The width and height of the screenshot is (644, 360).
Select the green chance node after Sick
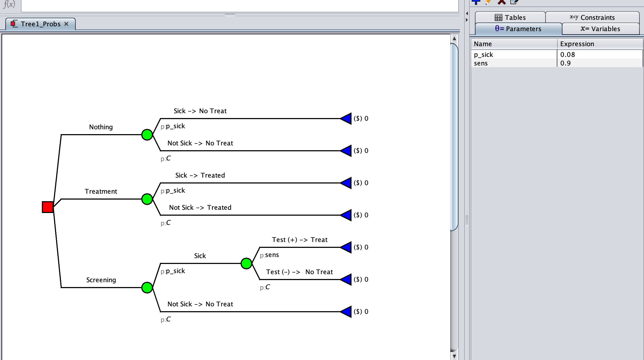point(246,263)
